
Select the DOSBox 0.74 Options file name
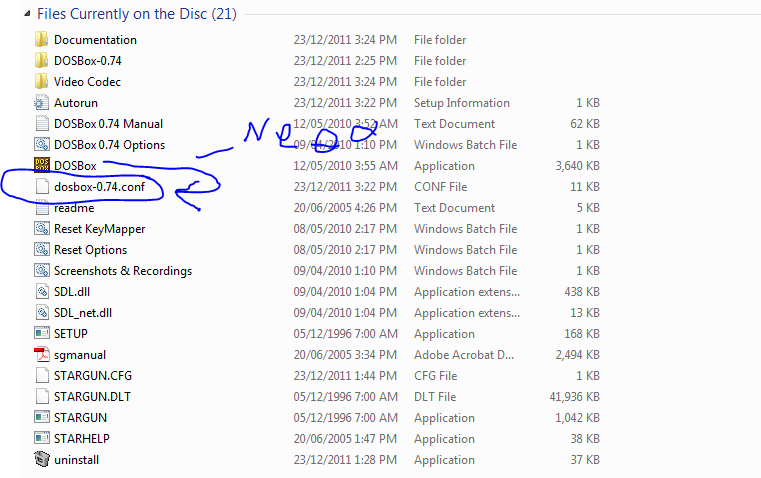109,145
